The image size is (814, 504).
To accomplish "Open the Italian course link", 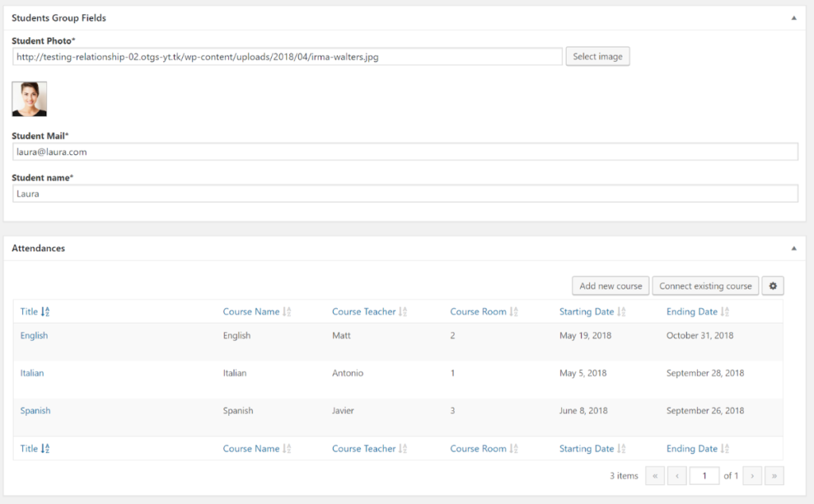I will (x=32, y=373).
